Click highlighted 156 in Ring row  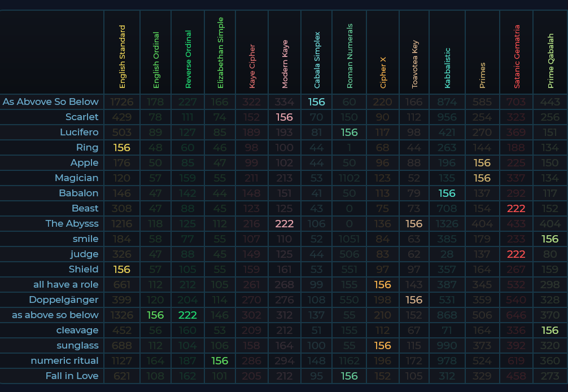[x=122, y=147]
